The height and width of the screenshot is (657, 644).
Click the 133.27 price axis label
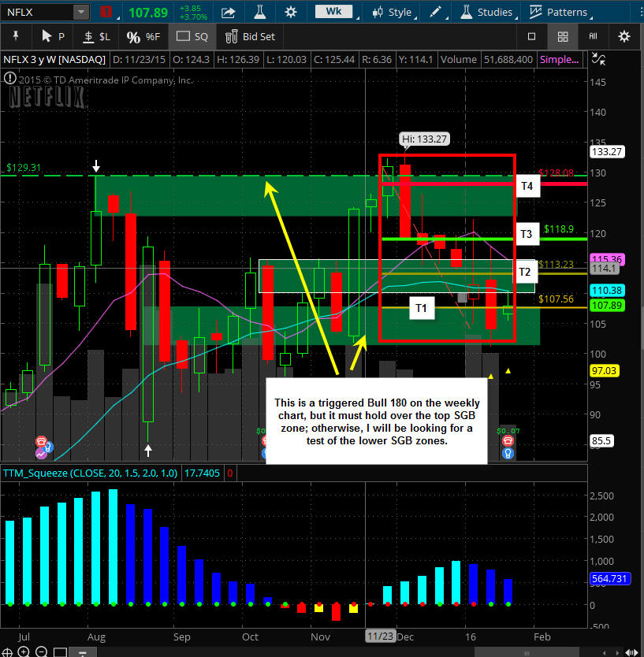pyautogui.click(x=607, y=152)
